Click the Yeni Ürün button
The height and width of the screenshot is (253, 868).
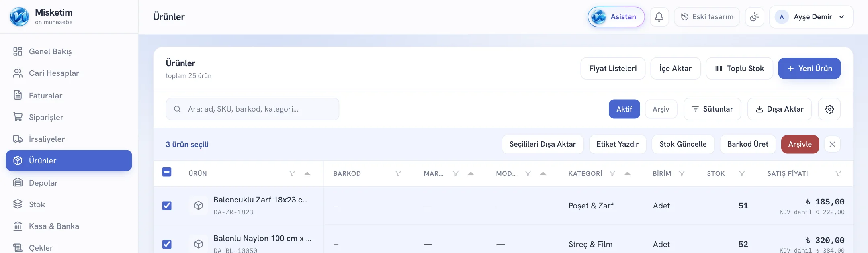point(809,69)
